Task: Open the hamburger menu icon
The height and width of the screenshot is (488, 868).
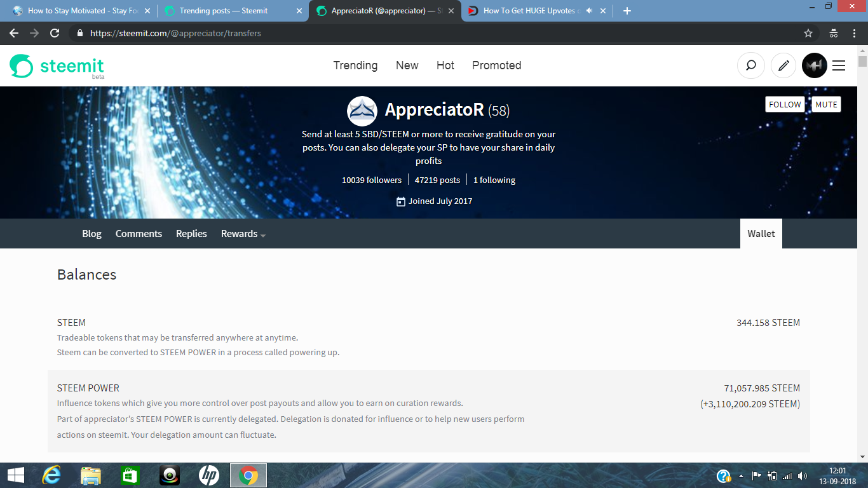Action: (x=839, y=65)
